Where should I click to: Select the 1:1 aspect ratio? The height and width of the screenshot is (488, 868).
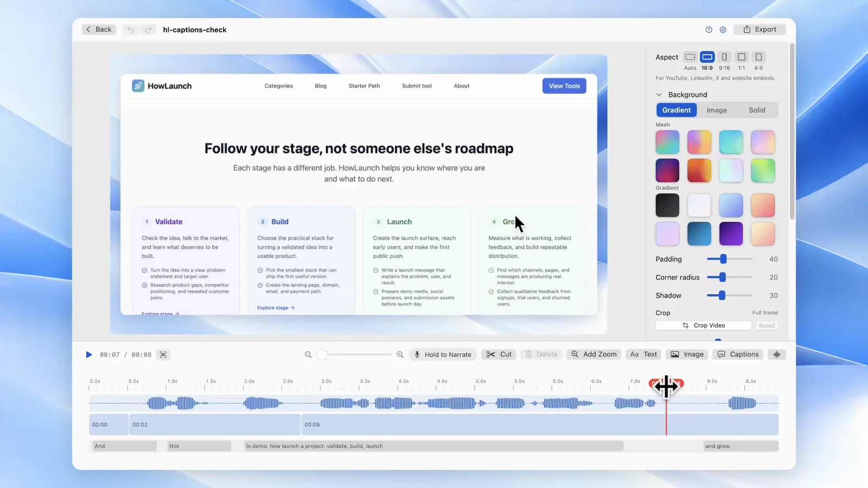pos(742,57)
